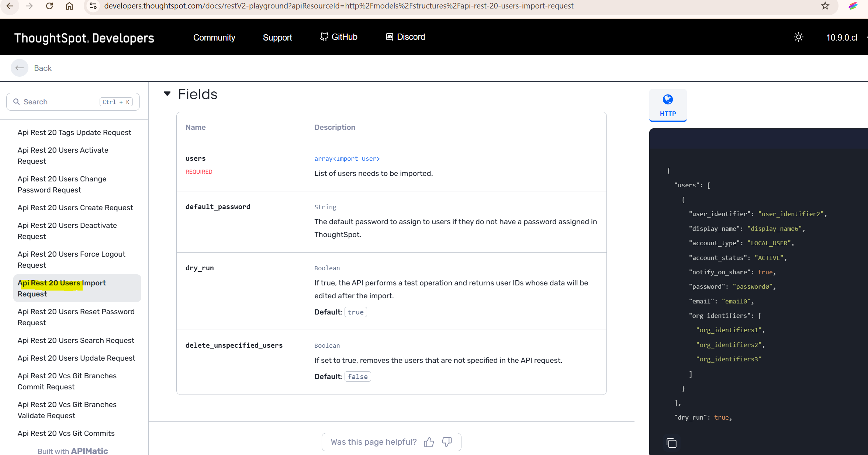Reload the page

(x=49, y=6)
